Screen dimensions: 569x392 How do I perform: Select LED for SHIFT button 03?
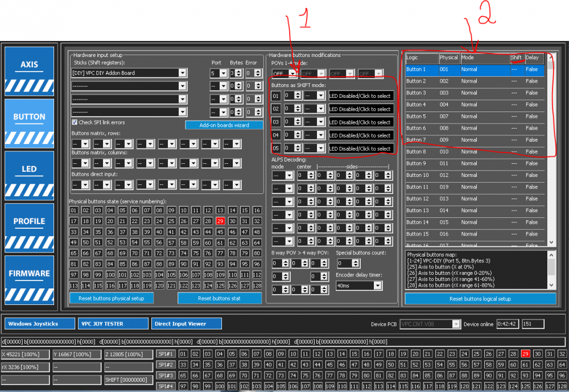pyautogui.click(x=361, y=122)
